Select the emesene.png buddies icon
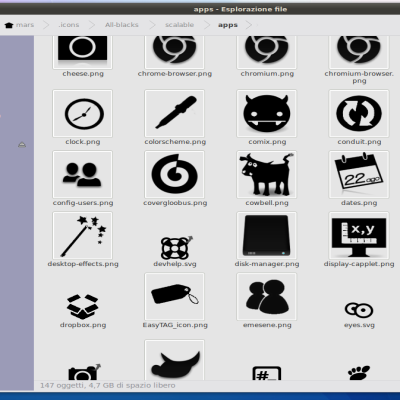This screenshot has height=400, width=400. [x=267, y=296]
